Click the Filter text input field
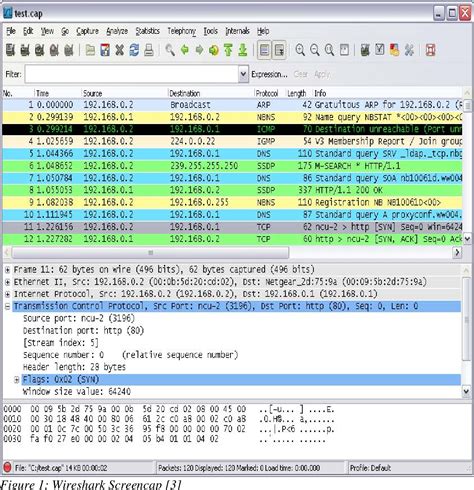The width and height of the screenshot is (474, 490). pyautogui.click(x=132, y=74)
